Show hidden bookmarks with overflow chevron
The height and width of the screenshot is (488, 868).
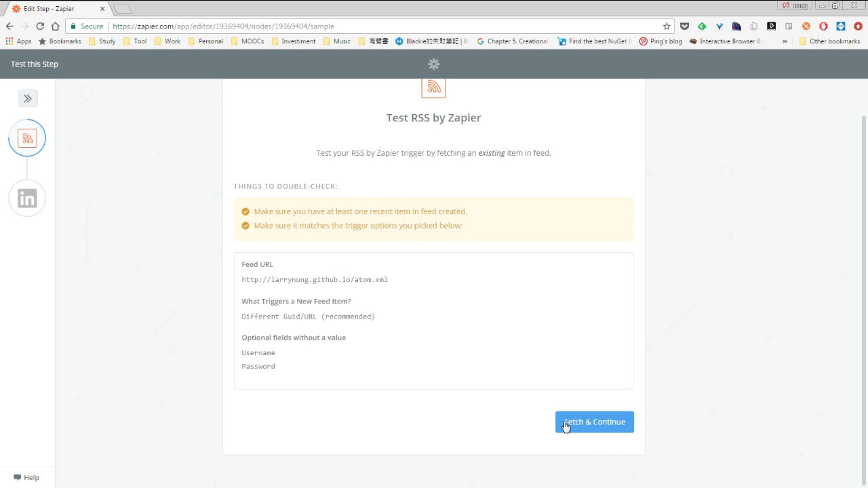tap(785, 41)
